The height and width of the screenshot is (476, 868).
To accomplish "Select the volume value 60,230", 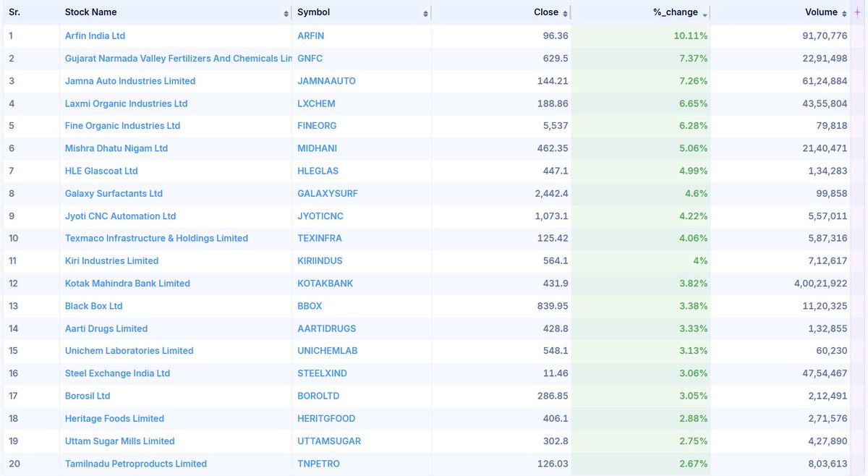I will [830, 351].
